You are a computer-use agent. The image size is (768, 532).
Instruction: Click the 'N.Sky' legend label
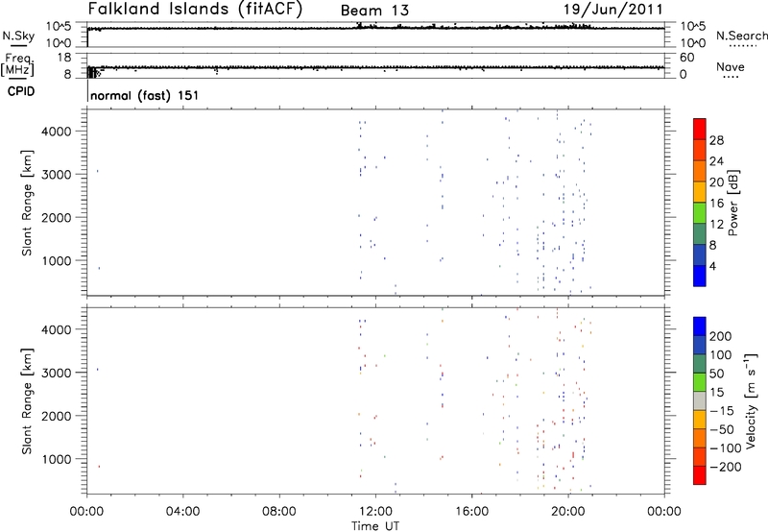click(18, 36)
